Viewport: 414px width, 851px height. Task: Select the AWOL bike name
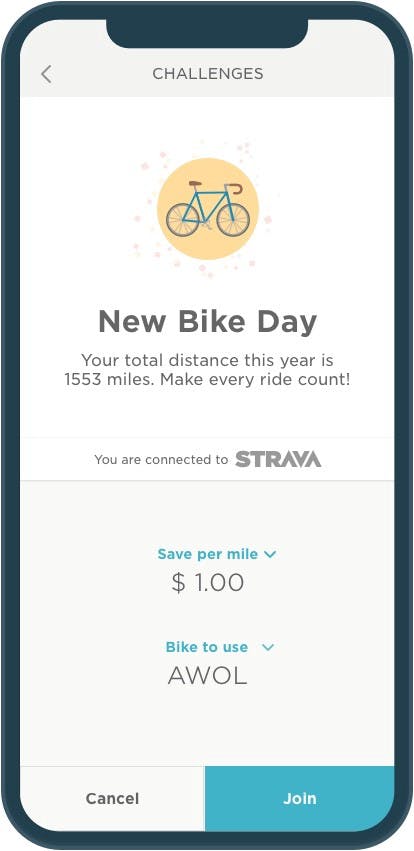pyautogui.click(x=207, y=676)
